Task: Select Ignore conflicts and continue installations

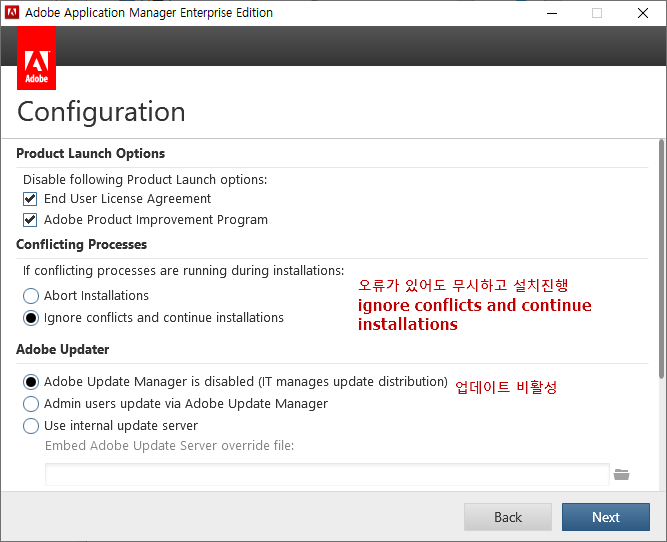Action: (31, 318)
